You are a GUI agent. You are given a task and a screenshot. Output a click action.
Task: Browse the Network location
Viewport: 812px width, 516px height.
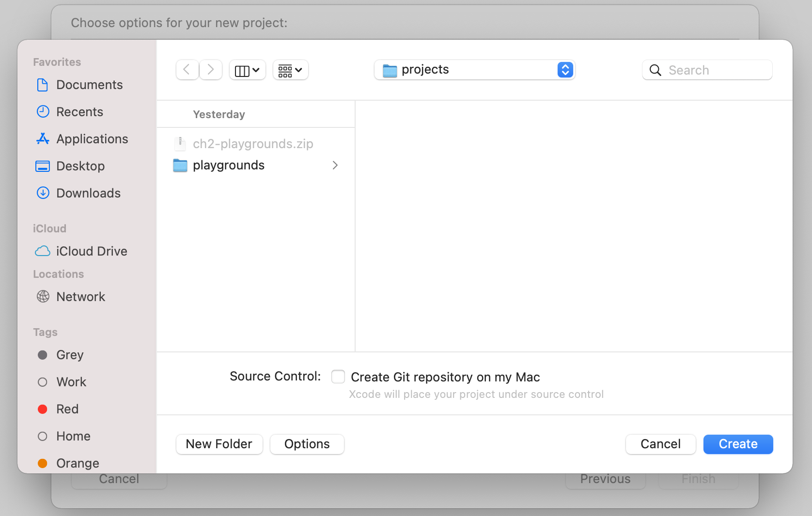click(81, 296)
